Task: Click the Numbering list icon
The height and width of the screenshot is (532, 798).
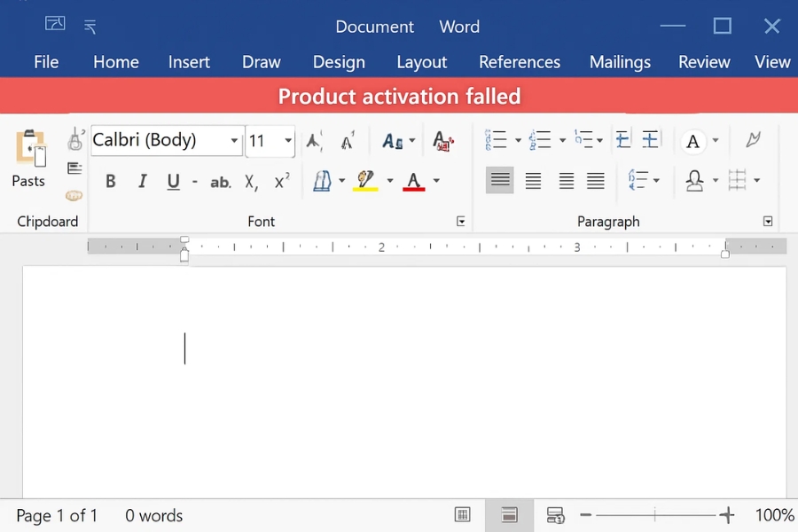Action: click(x=540, y=139)
